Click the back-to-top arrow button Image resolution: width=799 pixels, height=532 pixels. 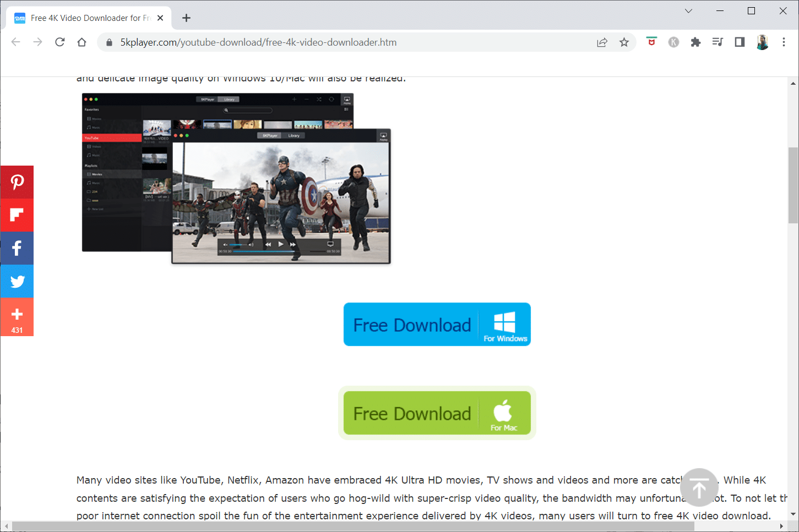[x=699, y=487]
